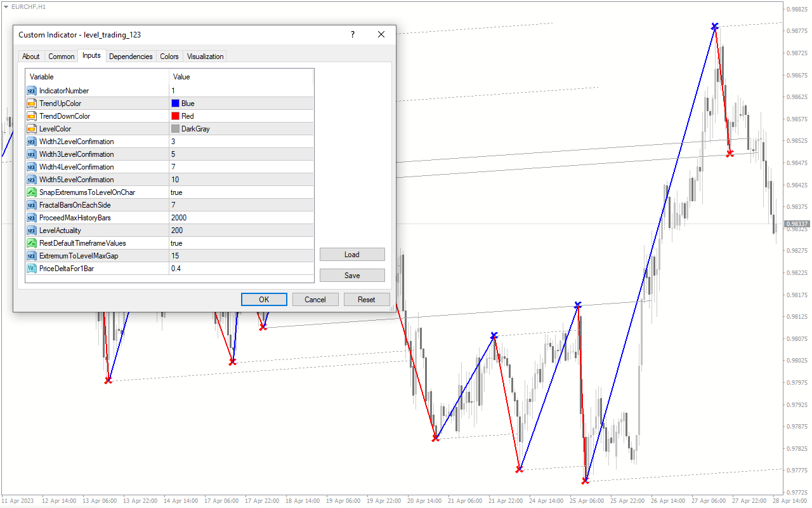The image size is (812, 508).
Task: Click the ExtremumToLevelMaxGap integer icon
Action: click(32, 256)
